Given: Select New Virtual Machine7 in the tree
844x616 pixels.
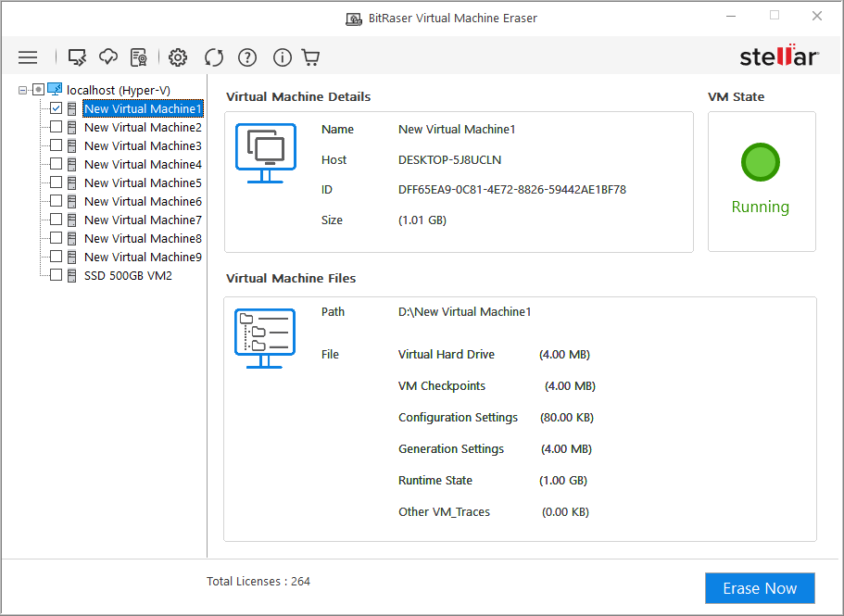Looking at the screenshot, I should pos(144,220).
